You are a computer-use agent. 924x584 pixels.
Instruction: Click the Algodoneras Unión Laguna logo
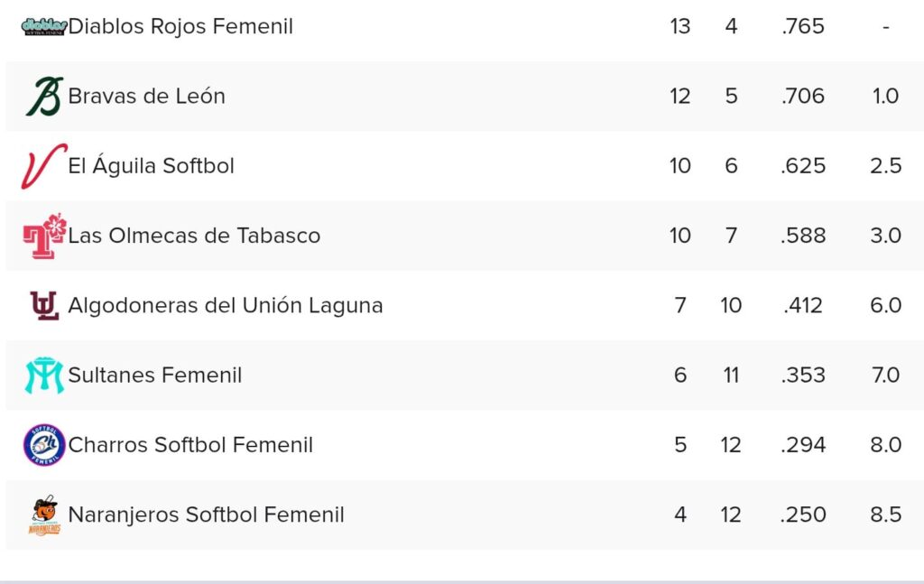click(x=44, y=306)
